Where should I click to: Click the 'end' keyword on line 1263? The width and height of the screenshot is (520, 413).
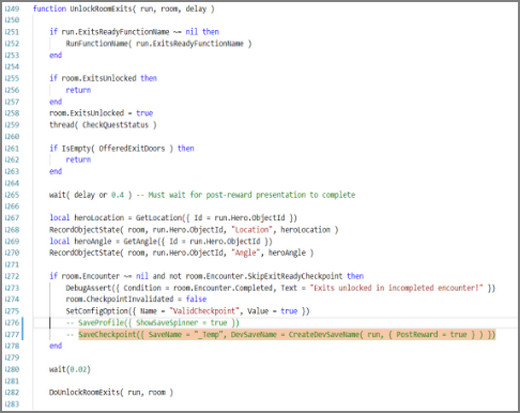(x=56, y=171)
